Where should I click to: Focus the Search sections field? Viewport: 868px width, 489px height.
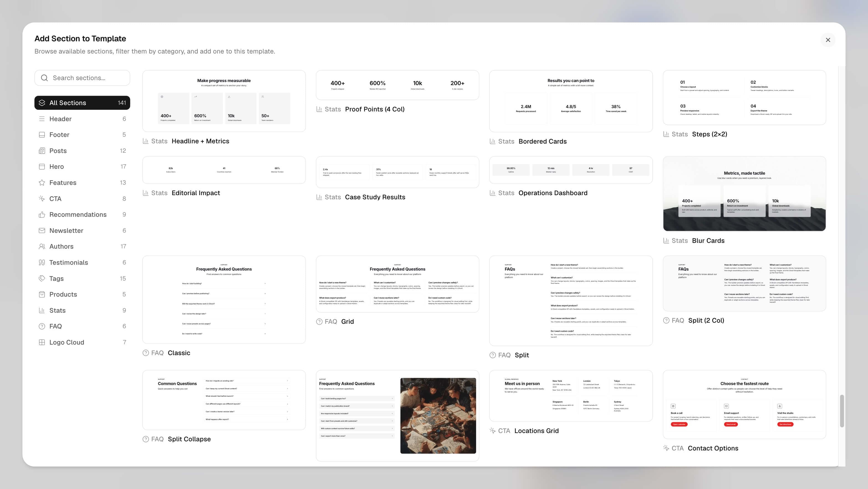[x=82, y=78]
